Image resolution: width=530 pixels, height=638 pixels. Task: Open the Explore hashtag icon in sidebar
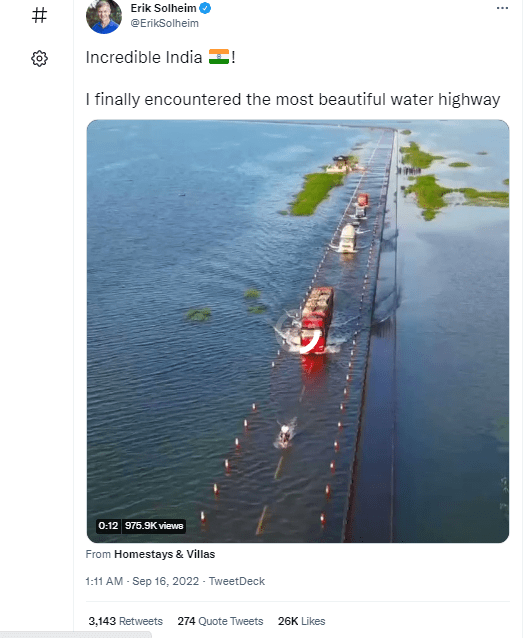(39, 15)
